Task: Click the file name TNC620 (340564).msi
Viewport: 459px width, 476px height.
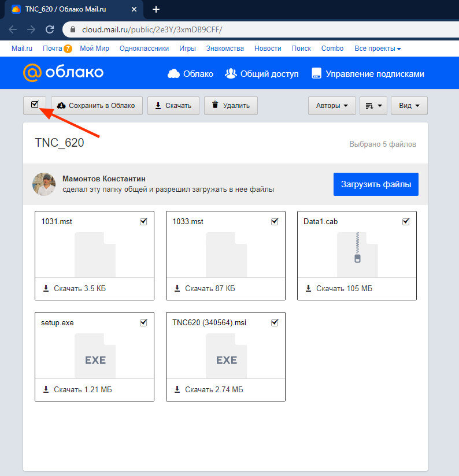Action: click(209, 323)
